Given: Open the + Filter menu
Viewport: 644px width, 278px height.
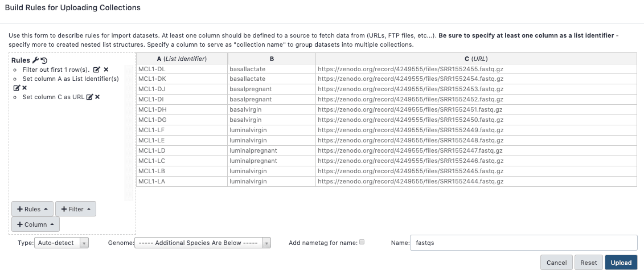Looking at the screenshot, I should [x=76, y=209].
